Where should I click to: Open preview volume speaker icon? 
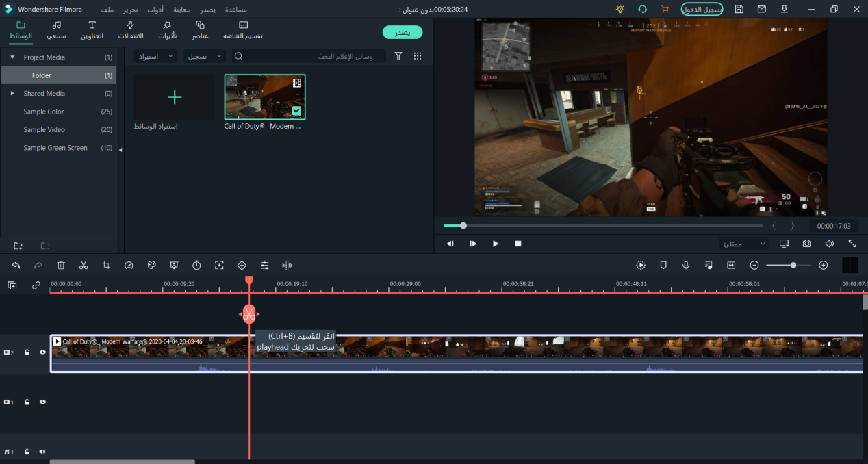[830, 244]
